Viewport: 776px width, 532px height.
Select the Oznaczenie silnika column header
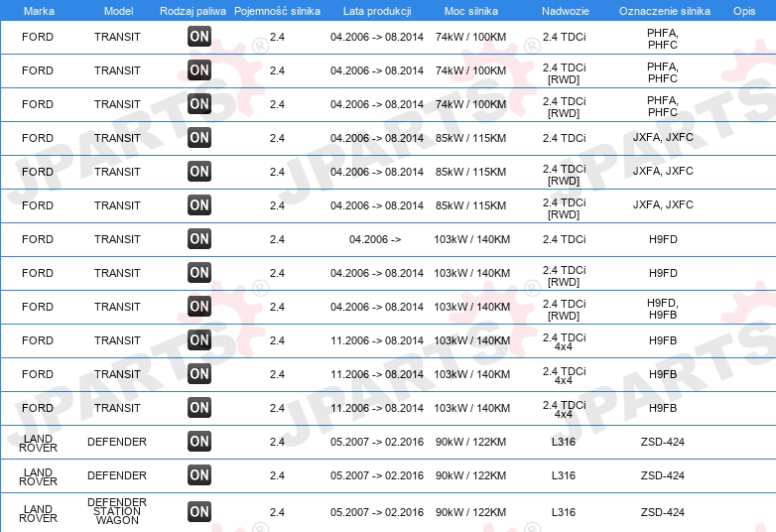pos(665,11)
